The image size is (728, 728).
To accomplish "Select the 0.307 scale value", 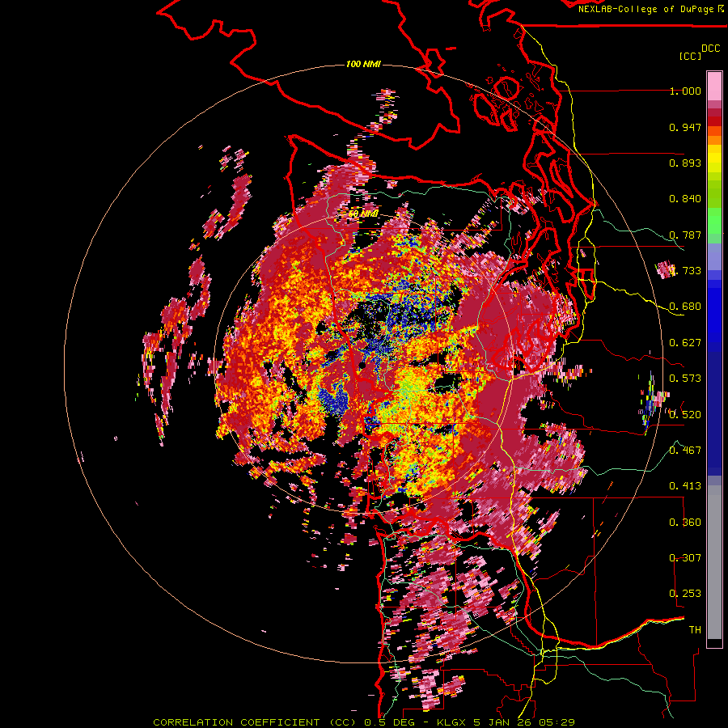I will pos(685,557).
